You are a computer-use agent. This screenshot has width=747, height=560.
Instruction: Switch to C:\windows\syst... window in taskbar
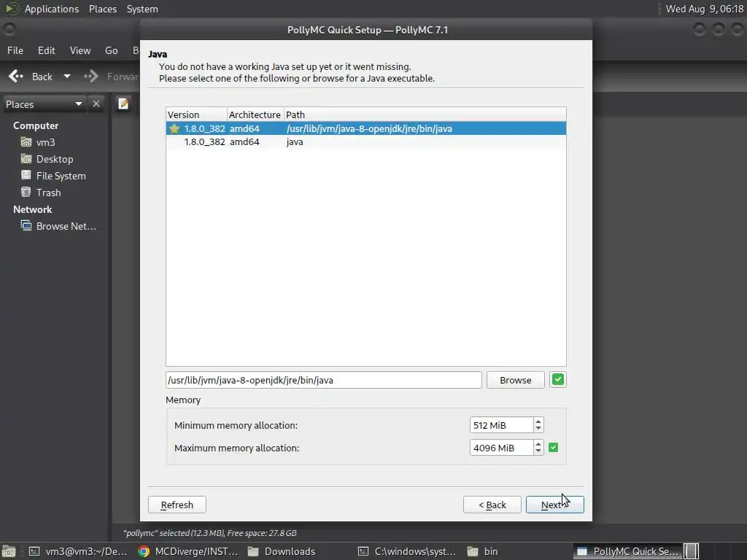coord(407,551)
